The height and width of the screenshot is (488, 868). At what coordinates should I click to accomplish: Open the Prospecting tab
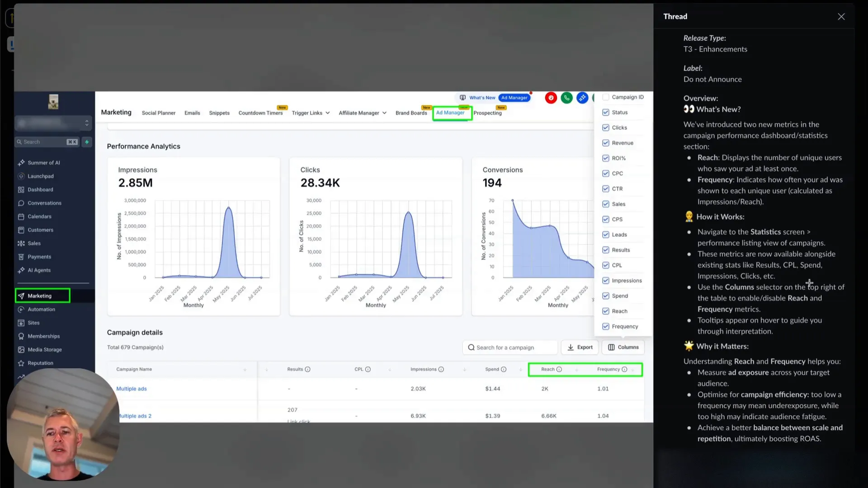[487, 113]
